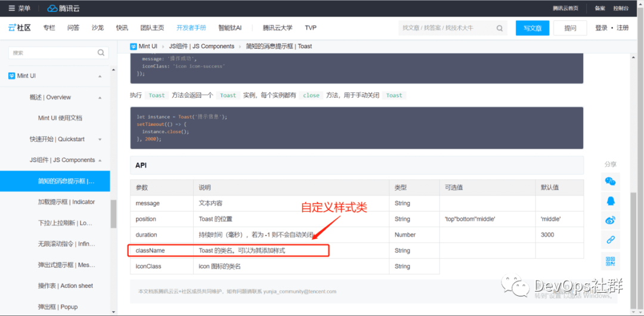Open 弹出框 | Popup in the sidebar
This screenshot has height=316, width=644.
click(57, 307)
